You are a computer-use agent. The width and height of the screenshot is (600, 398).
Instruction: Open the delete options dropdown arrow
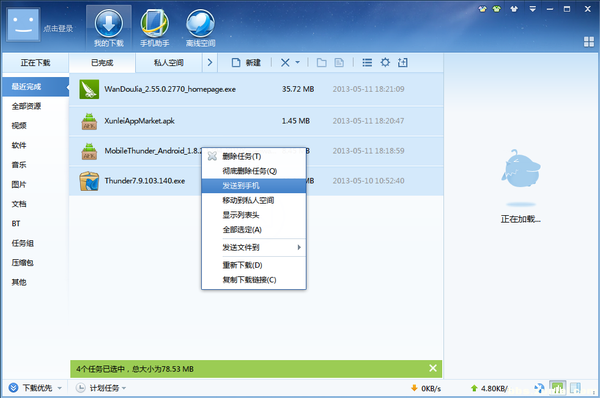pos(297,62)
